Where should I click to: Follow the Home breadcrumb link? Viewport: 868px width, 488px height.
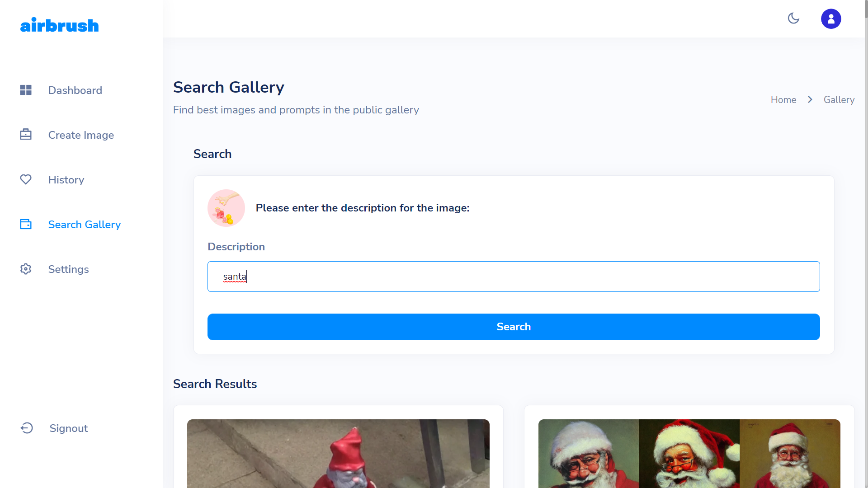[x=783, y=100]
